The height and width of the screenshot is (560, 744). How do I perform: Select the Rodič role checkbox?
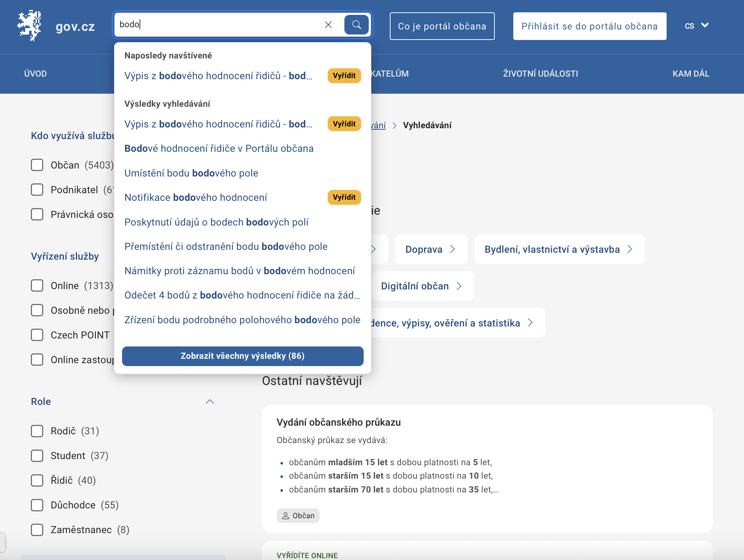point(37,431)
